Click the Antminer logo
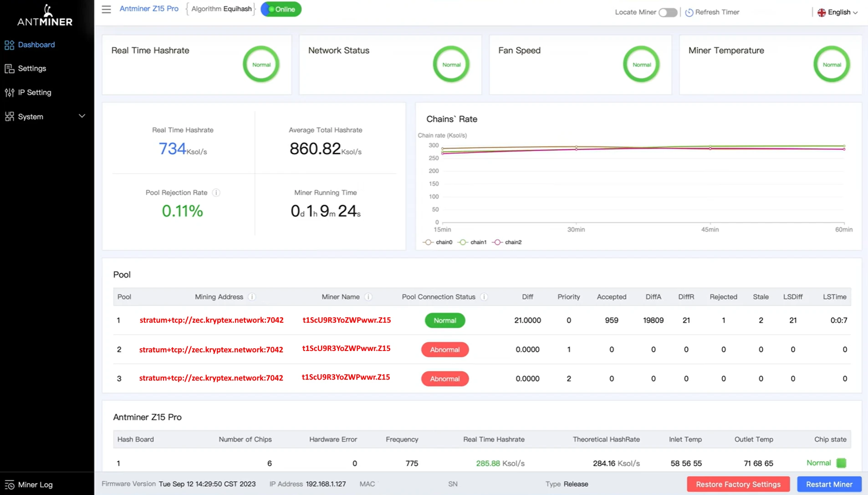Viewport: 868px width, 495px height. click(x=46, y=16)
